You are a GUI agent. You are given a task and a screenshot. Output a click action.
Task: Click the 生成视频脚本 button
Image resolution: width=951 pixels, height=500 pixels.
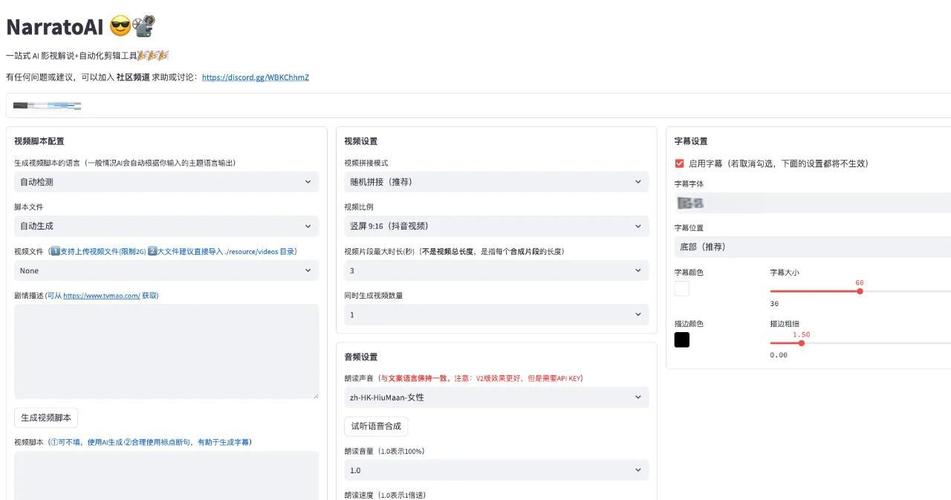46,417
